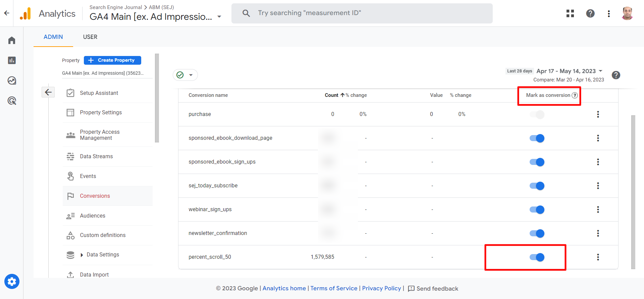Open more options for sponsored_ebook_download_page

(x=598, y=138)
